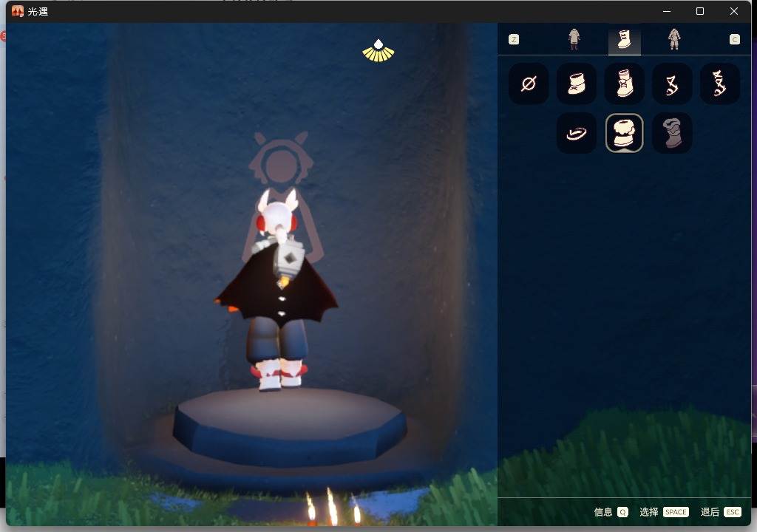Image resolution: width=757 pixels, height=532 pixels.
Task: Click the 选择 select SPACE button
Action: coord(664,512)
